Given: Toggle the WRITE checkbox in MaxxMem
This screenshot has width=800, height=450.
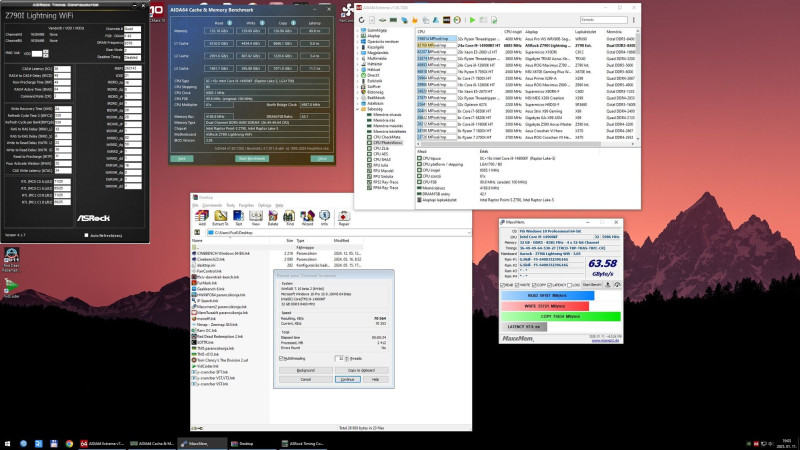Looking at the screenshot, I should point(517,285).
